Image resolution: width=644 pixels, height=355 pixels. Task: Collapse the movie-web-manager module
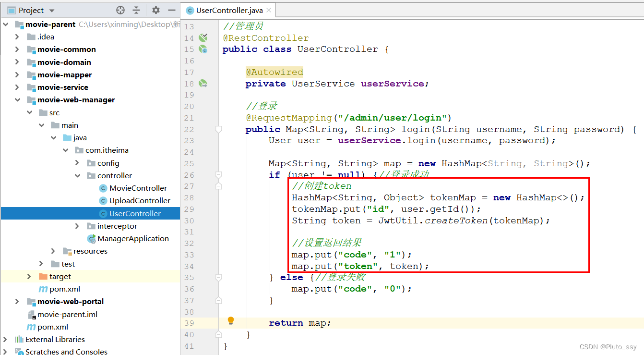tap(17, 100)
